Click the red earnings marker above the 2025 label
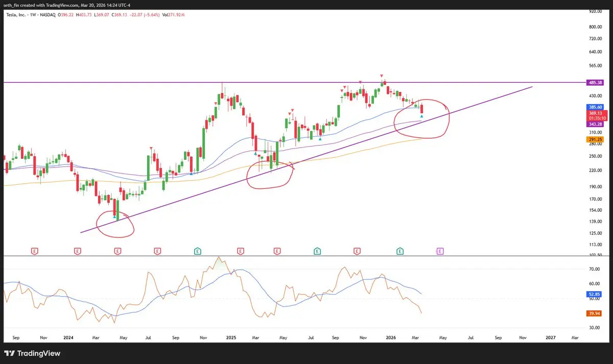Screen dimensions: 613x364 [x=241, y=251]
